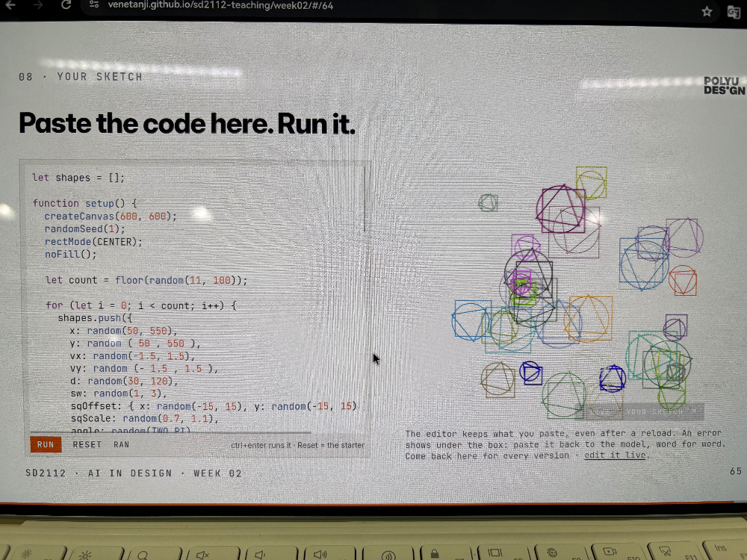Open the 'edit it live' link

click(x=615, y=455)
